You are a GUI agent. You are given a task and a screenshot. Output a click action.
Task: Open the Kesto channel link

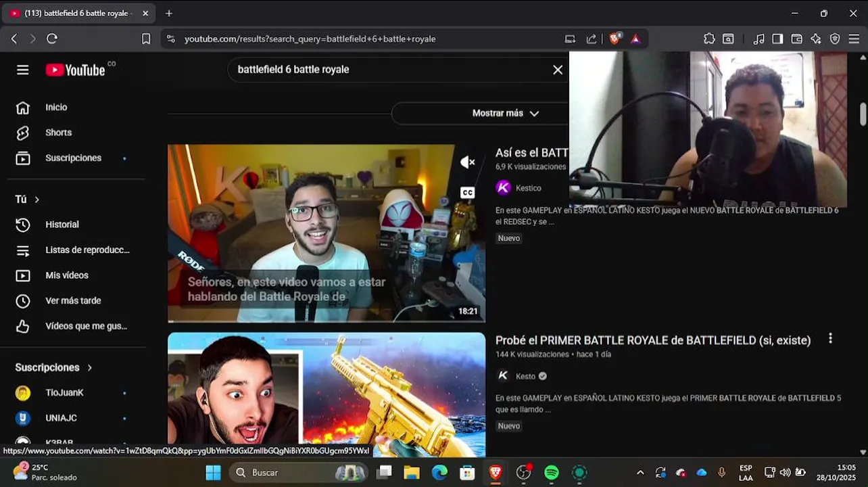[525, 376]
